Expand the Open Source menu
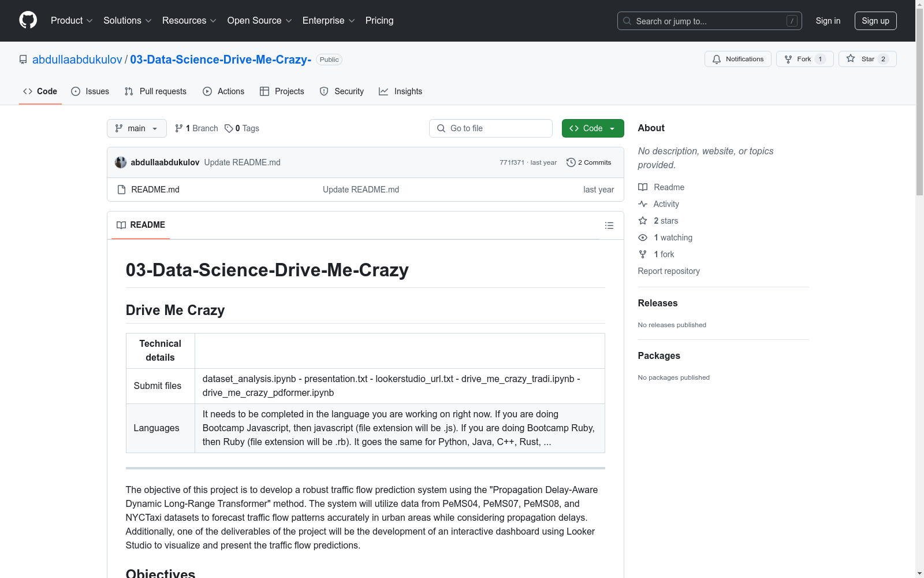 [259, 20]
